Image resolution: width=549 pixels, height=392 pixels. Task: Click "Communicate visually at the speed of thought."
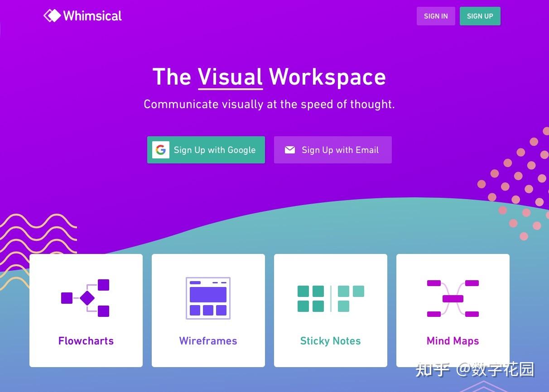[x=269, y=105]
